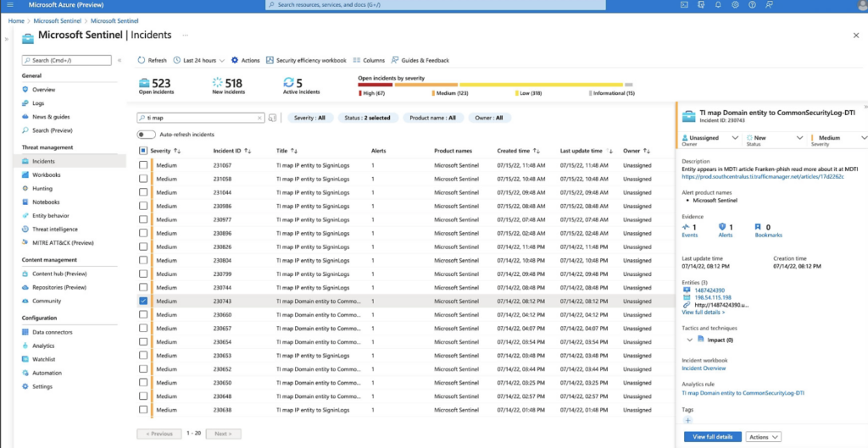This screenshot has width=868, height=448.
Task: Check the box for incident 230660
Action: [x=143, y=315]
